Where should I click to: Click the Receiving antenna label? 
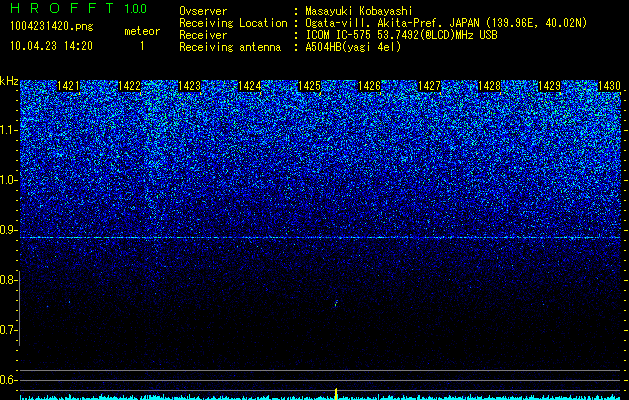pos(230,47)
